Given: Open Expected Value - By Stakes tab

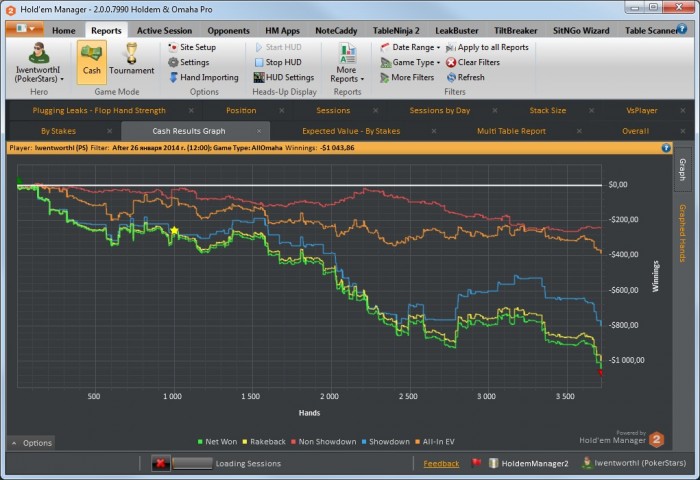Looking at the screenshot, I should (x=351, y=131).
